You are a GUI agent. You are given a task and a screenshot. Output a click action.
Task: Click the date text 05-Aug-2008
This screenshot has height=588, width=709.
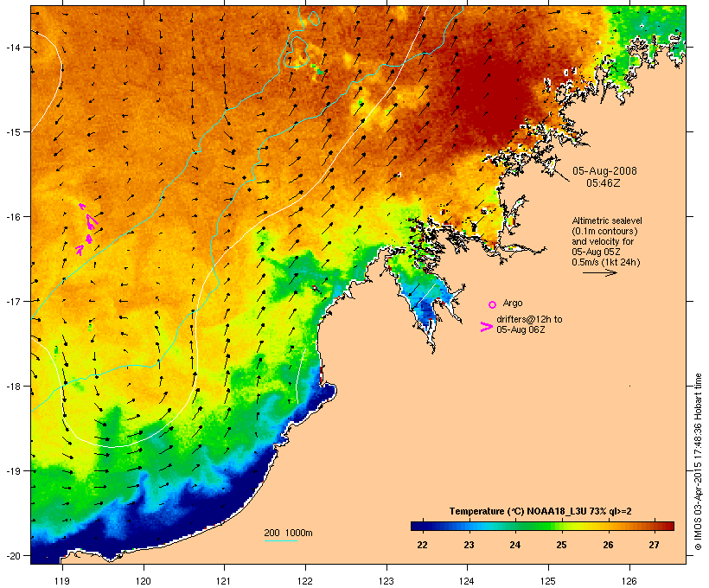604,171
